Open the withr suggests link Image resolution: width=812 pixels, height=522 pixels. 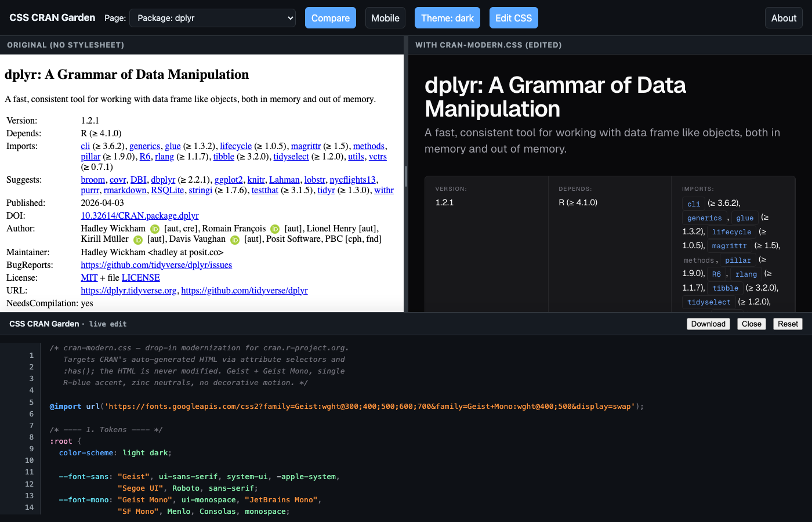[384, 190]
